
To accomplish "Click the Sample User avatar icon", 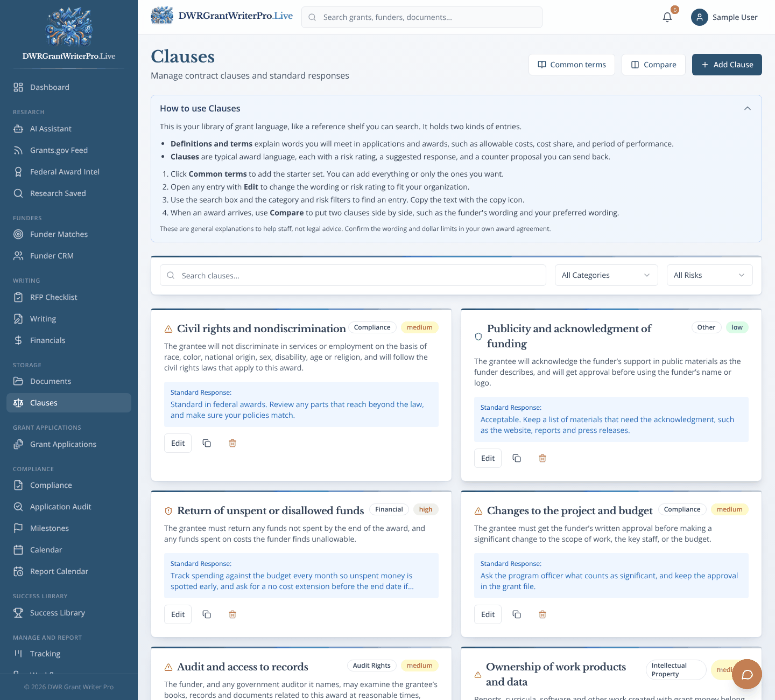I will click(700, 17).
